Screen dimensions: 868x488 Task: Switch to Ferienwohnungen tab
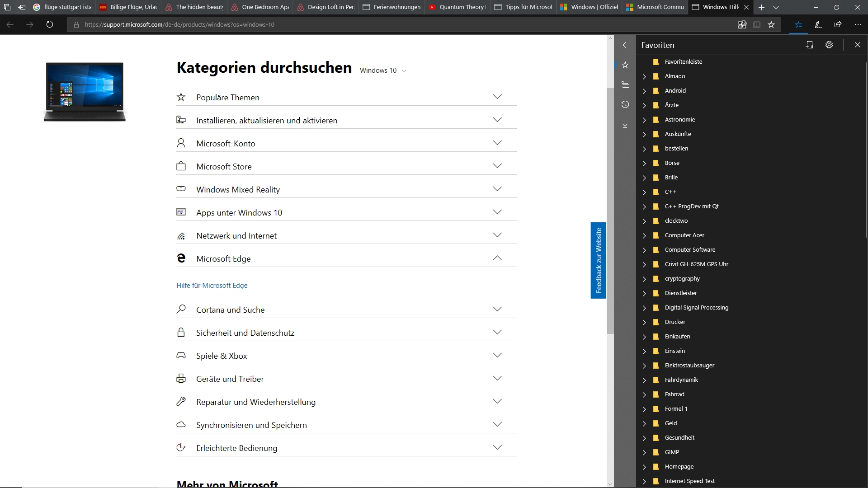click(392, 7)
